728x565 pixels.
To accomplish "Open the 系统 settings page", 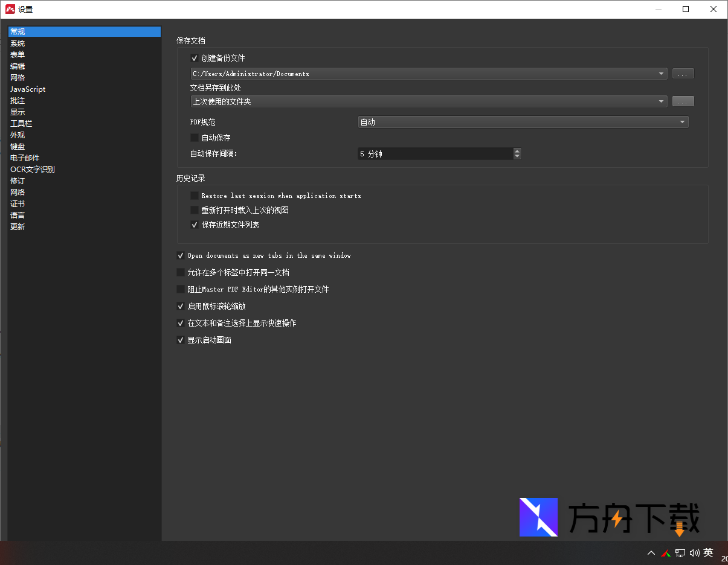I will coord(18,43).
